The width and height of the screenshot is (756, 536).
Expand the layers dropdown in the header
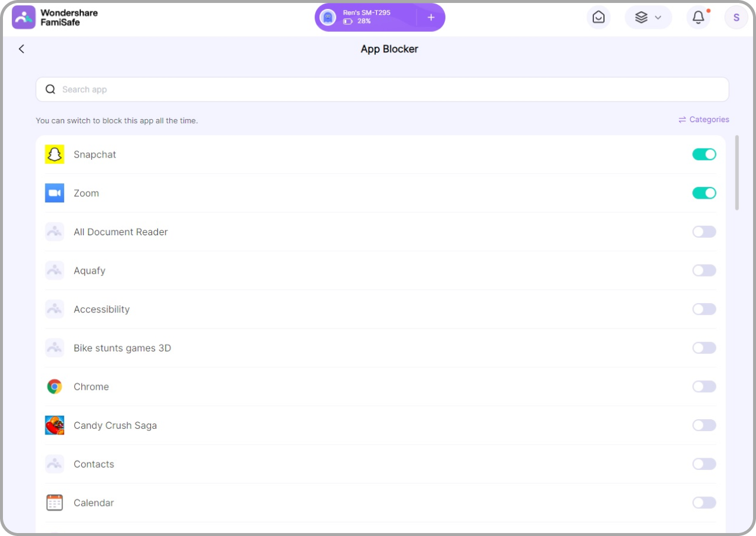coord(648,18)
